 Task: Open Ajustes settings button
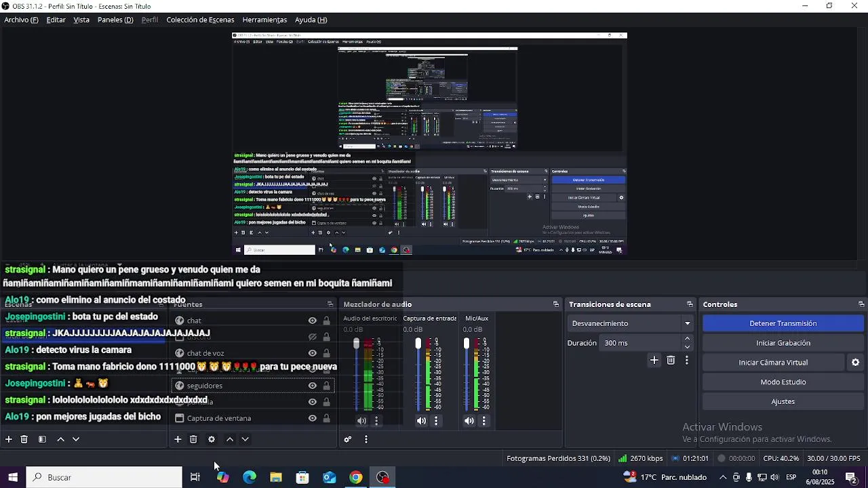[783, 402]
